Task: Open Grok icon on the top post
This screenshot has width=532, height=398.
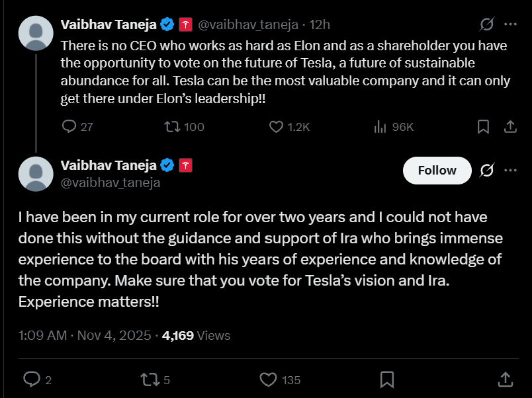Action: [486, 25]
